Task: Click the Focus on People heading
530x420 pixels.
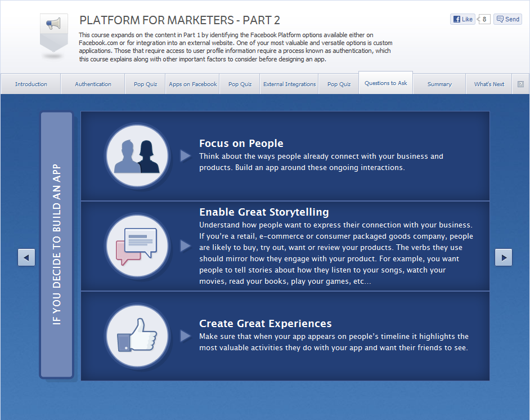Action: pyautogui.click(x=241, y=144)
